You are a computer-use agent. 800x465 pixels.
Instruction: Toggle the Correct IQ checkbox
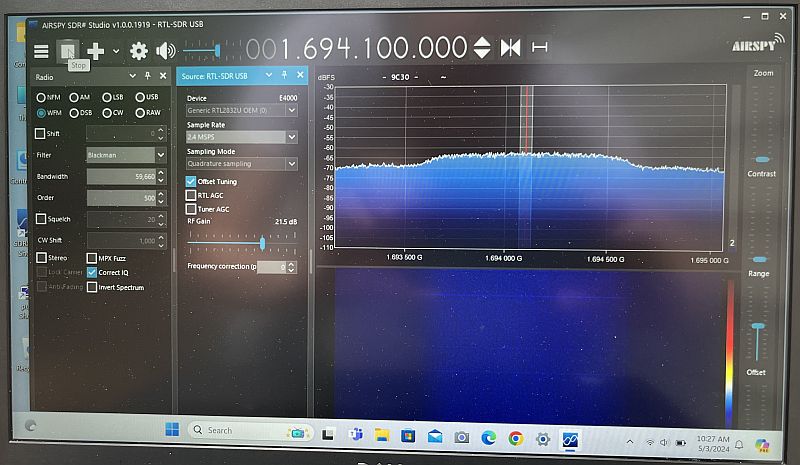coord(92,272)
